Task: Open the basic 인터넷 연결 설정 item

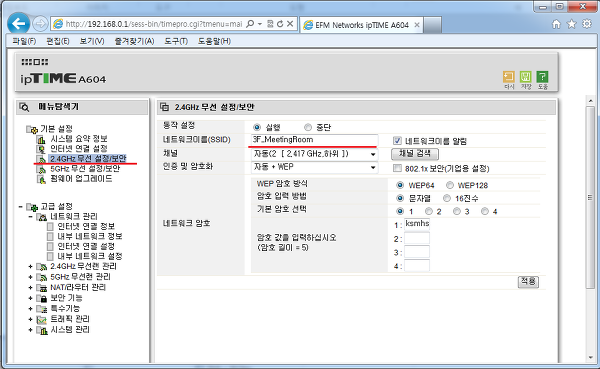Action: tap(79, 149)
